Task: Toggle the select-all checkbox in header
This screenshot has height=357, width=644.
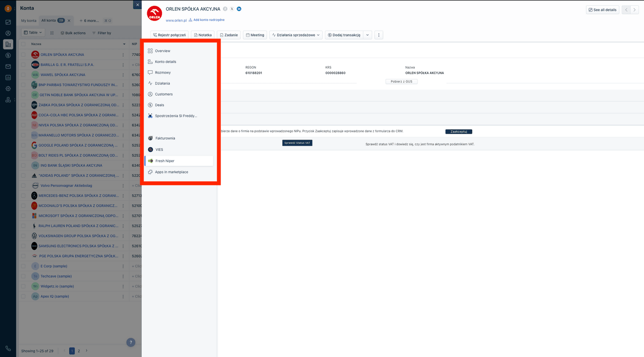Action: 23,44
